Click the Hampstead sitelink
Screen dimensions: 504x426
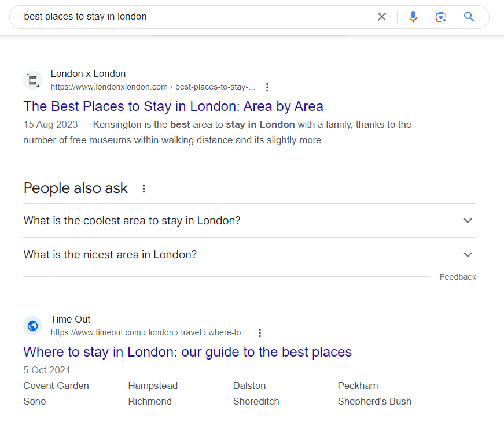pyautogui.click(x=153, y=386)
